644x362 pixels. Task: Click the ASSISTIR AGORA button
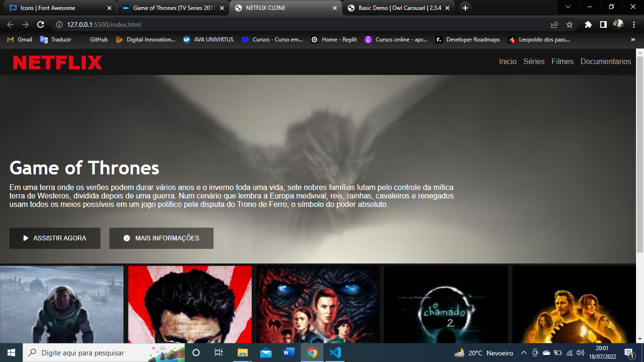click(55, 238)
